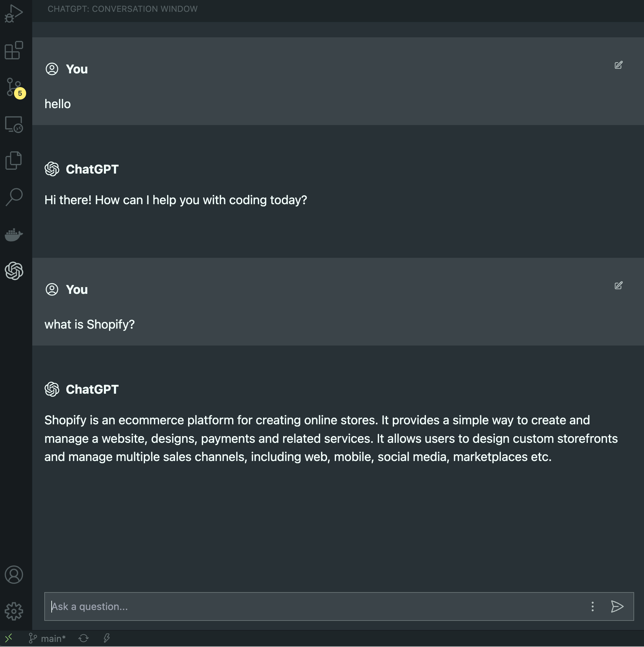Open the Accounts profile icon
644x647 pixels.
(x=14, y=575)
